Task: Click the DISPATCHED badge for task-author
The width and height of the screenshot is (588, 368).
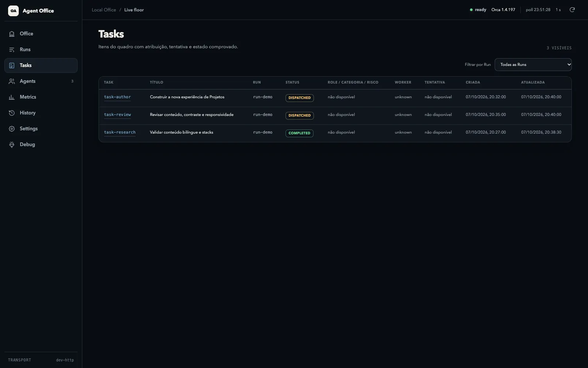Action: click(300, 98)
